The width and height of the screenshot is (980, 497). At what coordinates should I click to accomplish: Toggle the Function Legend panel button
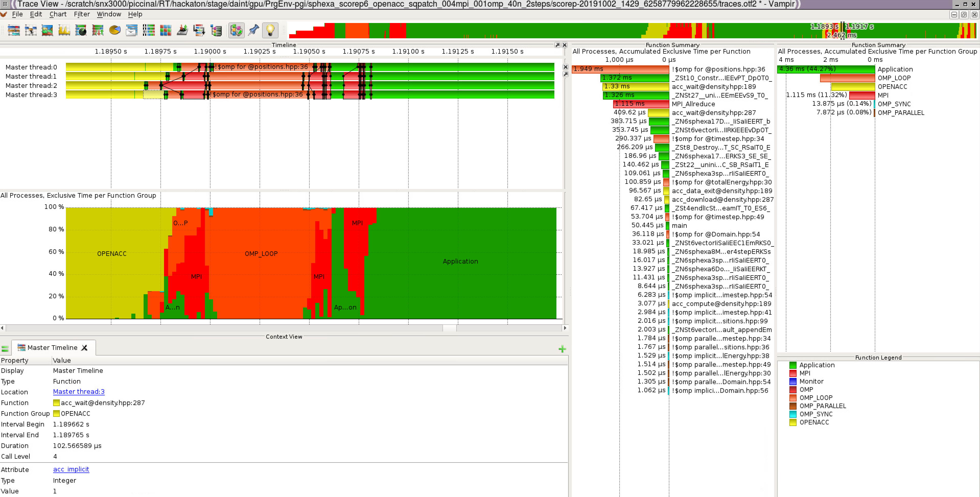click(x=236, y=30)
